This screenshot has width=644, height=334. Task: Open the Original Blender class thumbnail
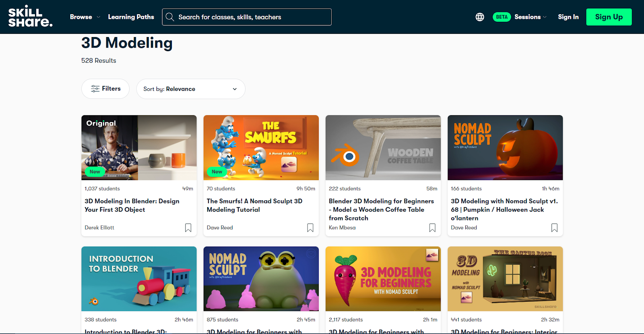pyautogui.click(x=139, y=147)
